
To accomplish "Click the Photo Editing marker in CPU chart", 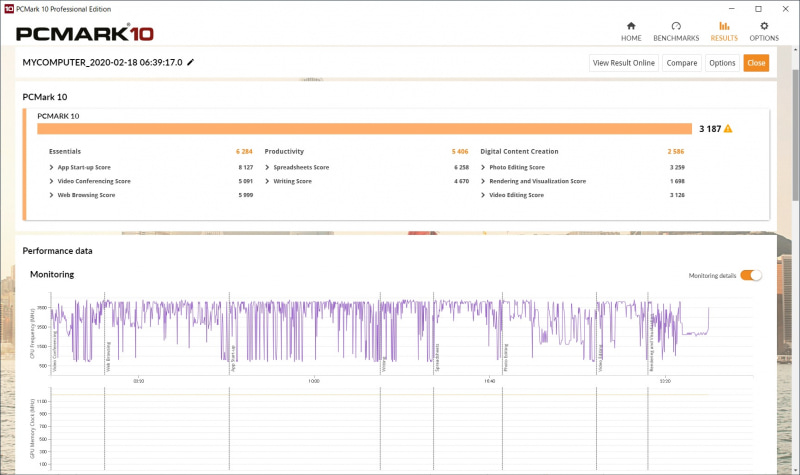I will point(506,357).
